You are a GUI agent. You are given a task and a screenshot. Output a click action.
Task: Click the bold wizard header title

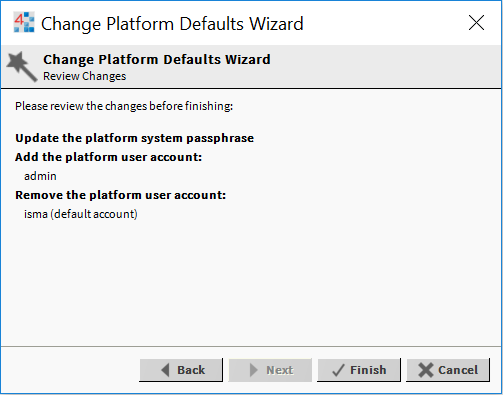[x=157, y=60]
